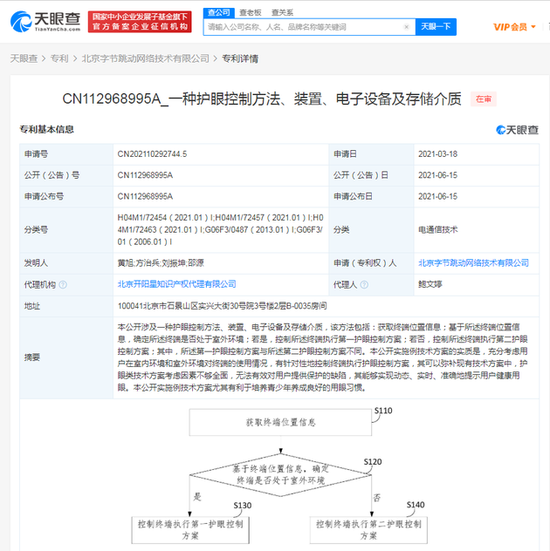Click flowchart decision diamond S120
This screenshot has width=550, height=551.
[x=280, y=475]
